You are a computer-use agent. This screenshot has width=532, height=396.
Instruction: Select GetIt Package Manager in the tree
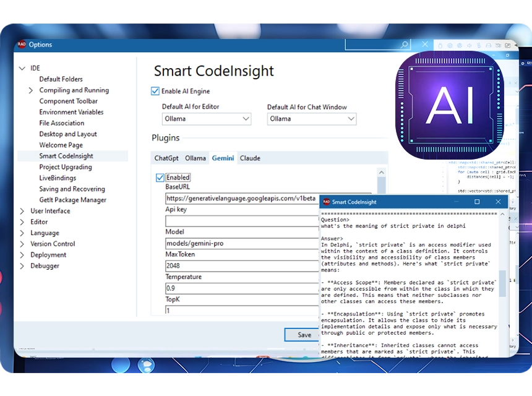click(72, 200)
